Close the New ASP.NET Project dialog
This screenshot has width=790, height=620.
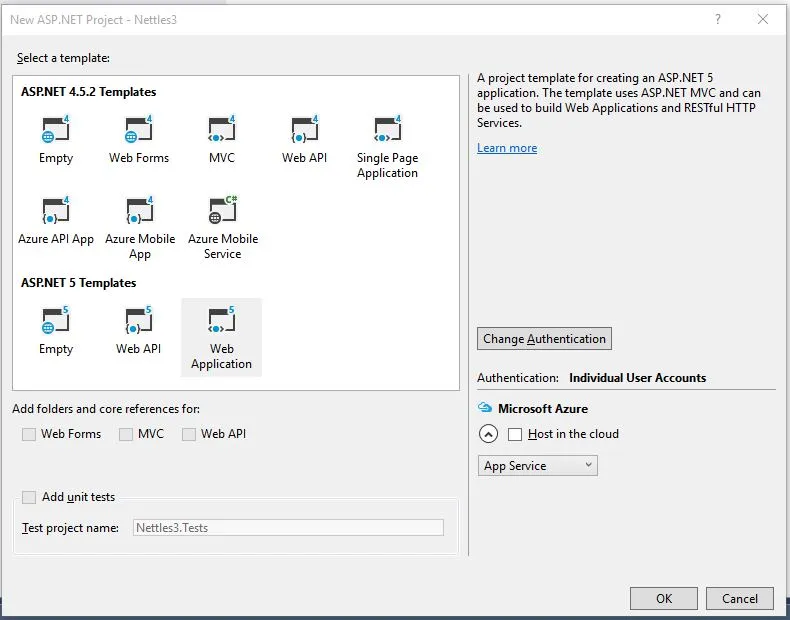point(763,19)
